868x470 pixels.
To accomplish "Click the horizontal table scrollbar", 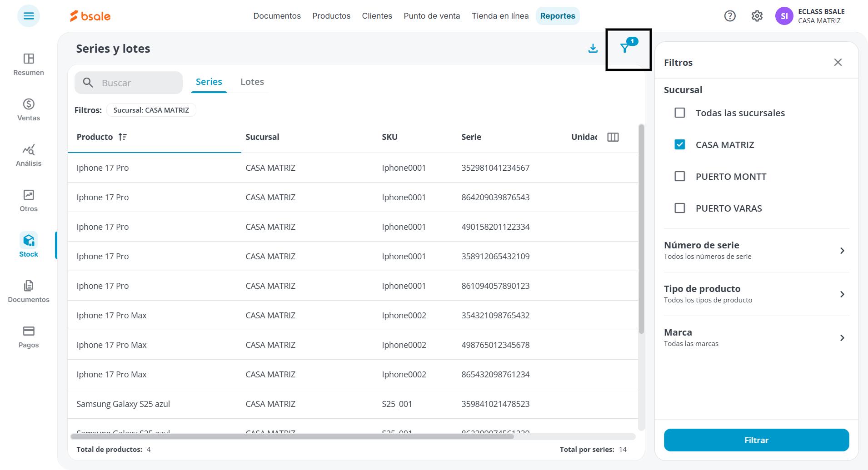I will (x=292, y=436).
